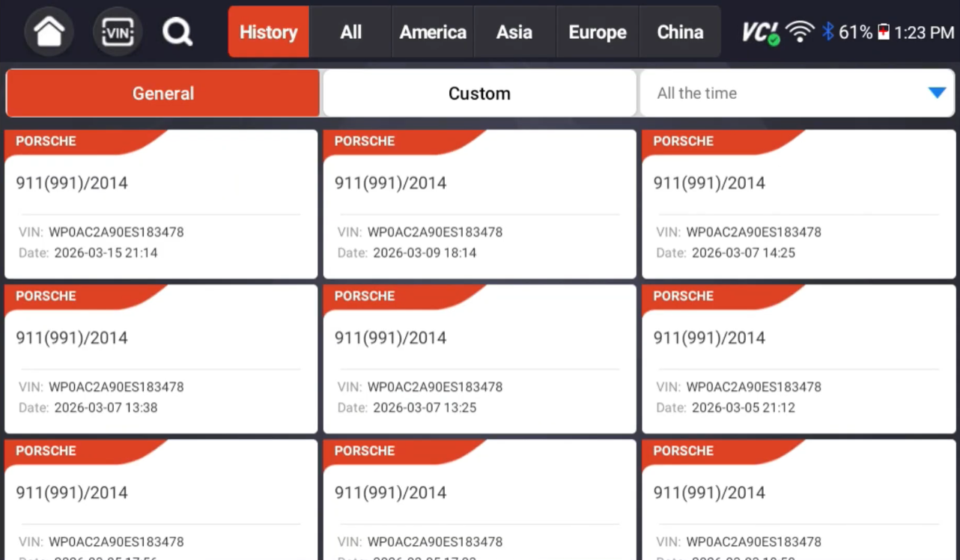Open the Asia region tab
This screenshot has width=960, height=560.
(x=514, y=32)
